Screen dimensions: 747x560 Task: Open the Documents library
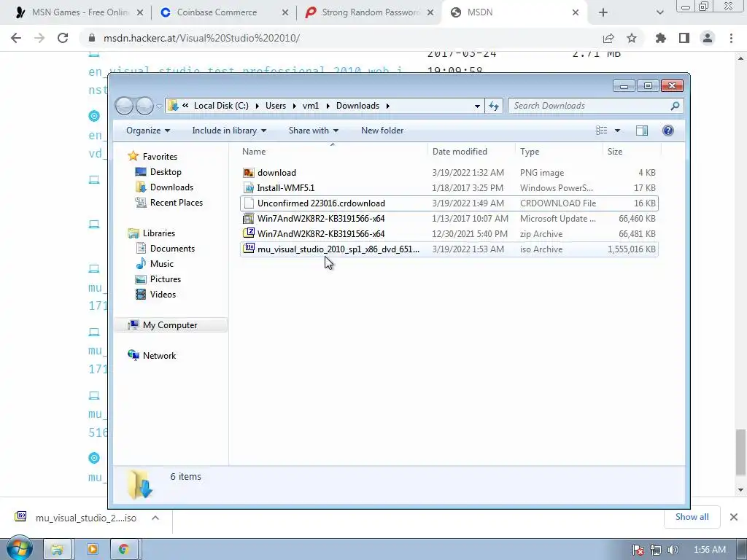[165, 249]
